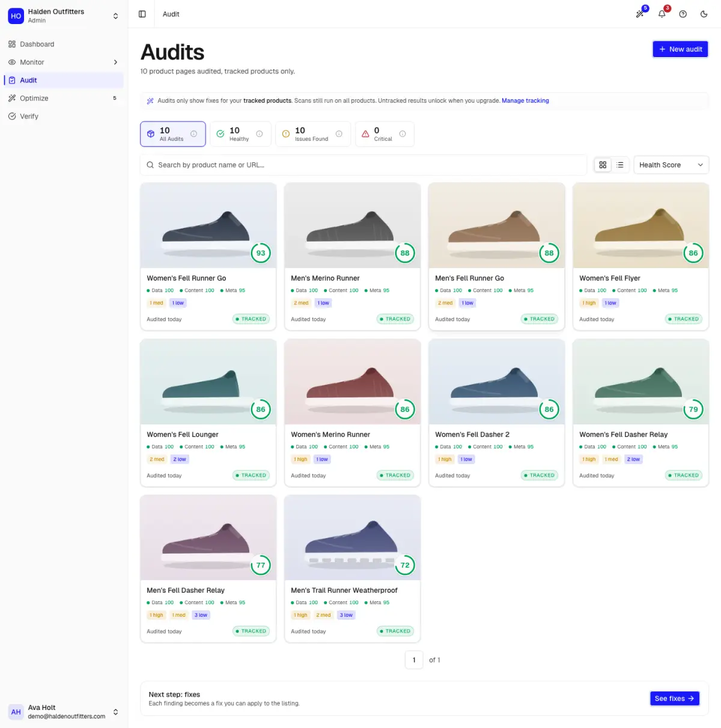Go to Dashboard in the sidebar

pyautogui.click(x=64, y=44)
